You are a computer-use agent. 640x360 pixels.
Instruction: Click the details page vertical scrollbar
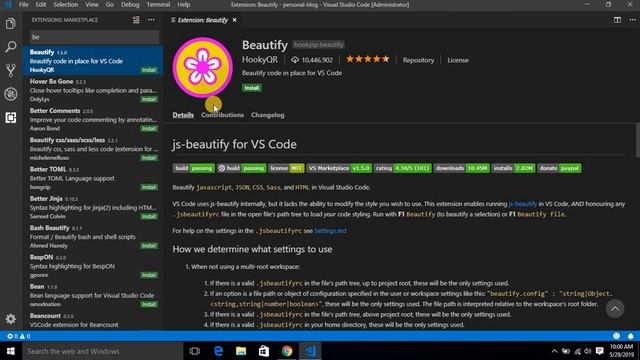[638, 140]
